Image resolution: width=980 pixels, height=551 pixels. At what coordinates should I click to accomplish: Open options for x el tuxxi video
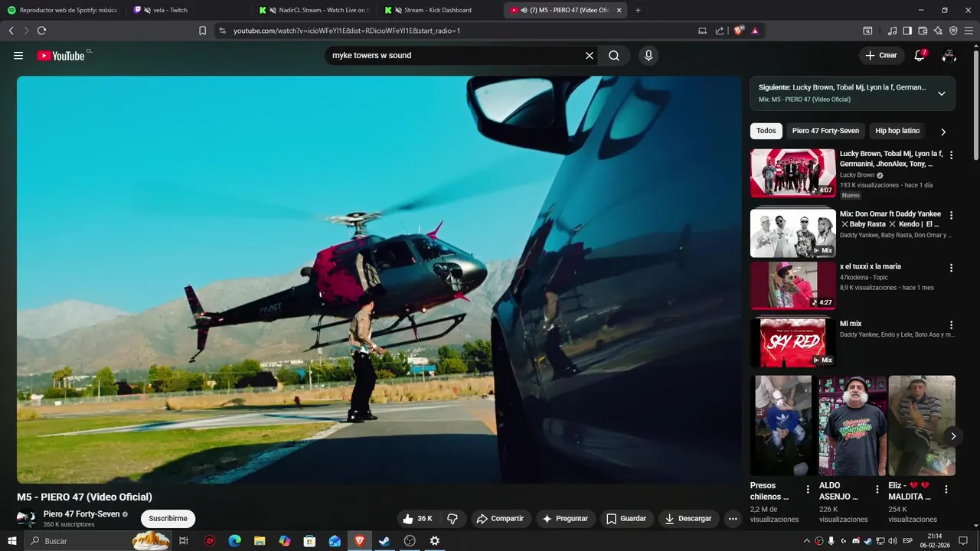click(951, 268)
